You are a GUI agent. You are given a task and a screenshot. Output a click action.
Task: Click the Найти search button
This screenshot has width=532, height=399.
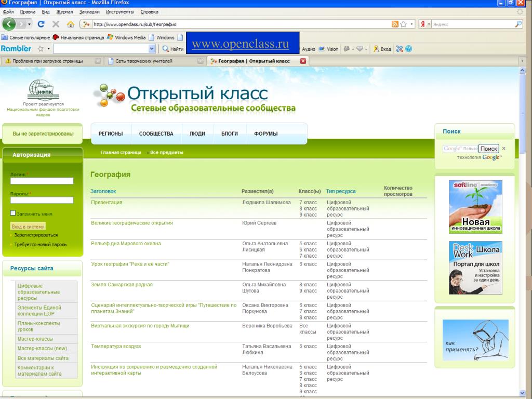click(173, 49)
